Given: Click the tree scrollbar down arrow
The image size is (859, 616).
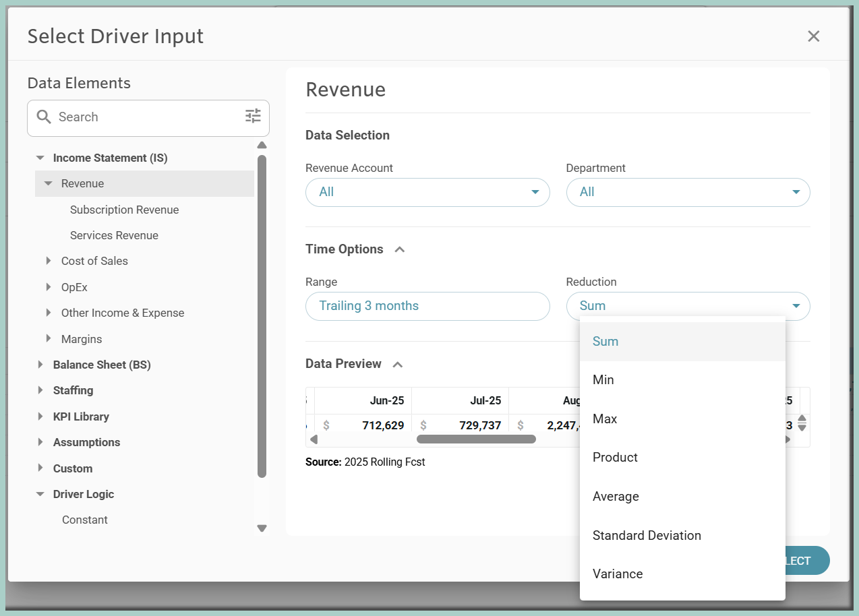Looking at the screenshot, I should (262, 528).
